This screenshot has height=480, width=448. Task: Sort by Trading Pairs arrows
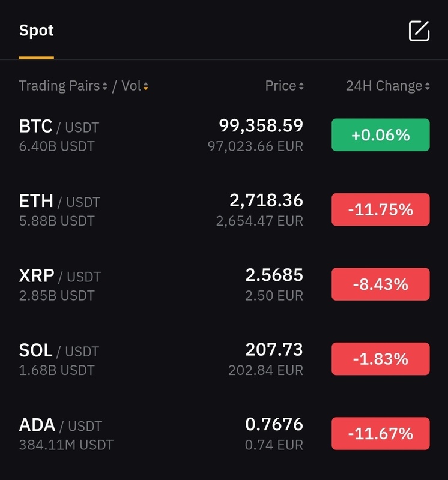(105, 86)
